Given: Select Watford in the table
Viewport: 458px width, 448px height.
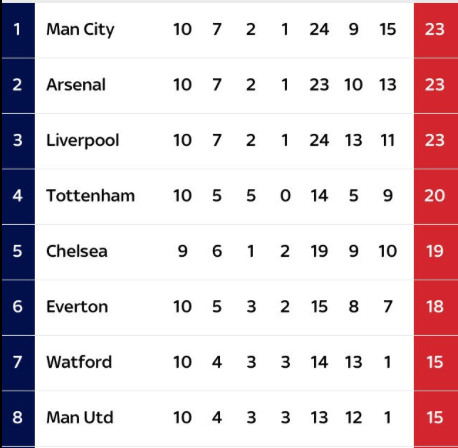Looking at the screenshot, I should tap(79, 362).
